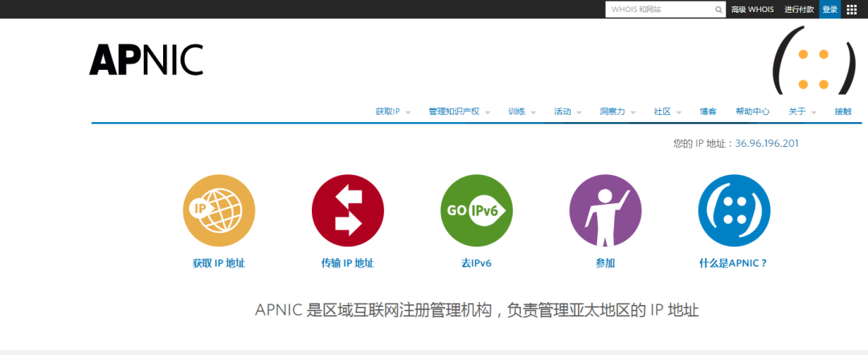The width and height of the screenshot is (868, 355).
Task: Click the IP address 36.96.196.201 link
Action: pos(767,143)
